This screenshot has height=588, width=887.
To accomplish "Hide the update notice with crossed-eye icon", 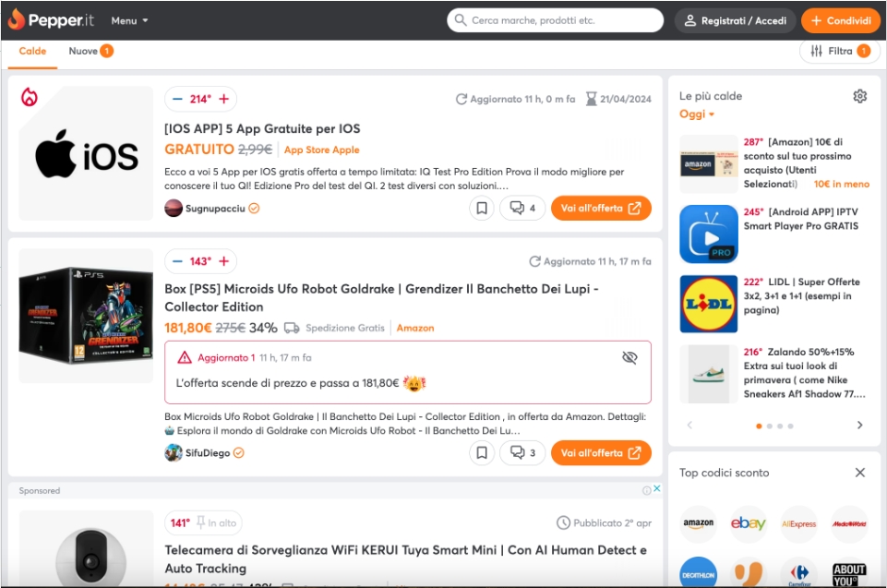I will [x=629, y=357].
